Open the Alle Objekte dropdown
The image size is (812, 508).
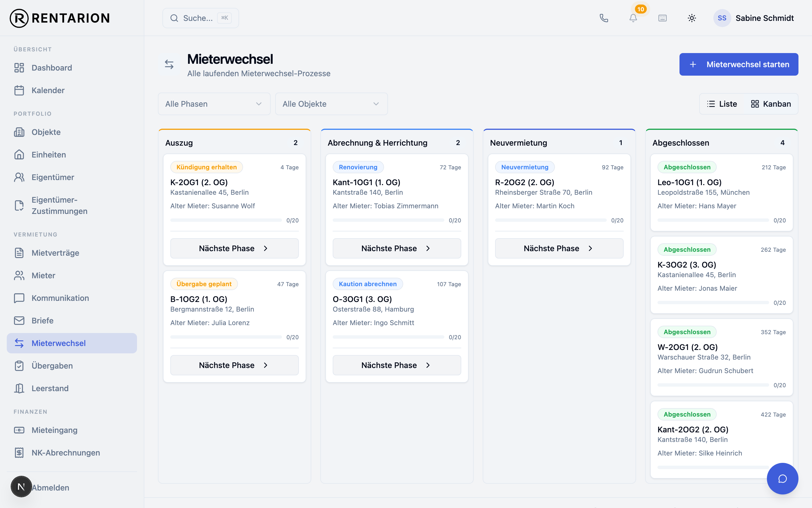pos(331,104)
